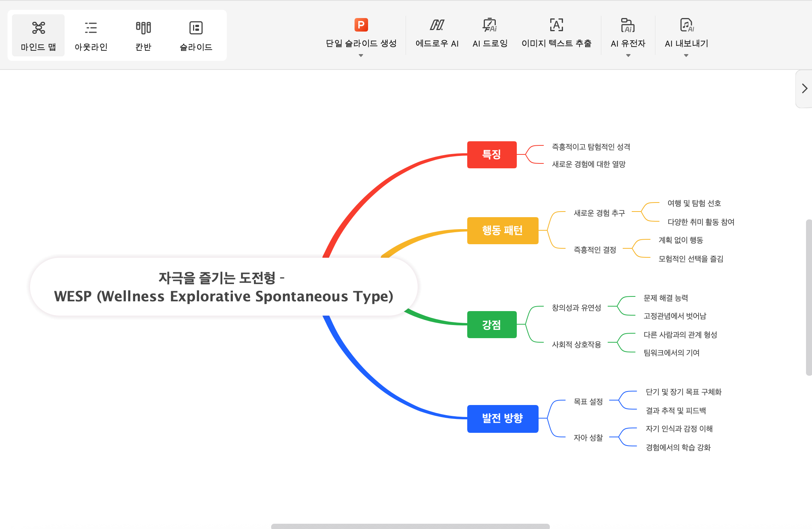Viewport: 812px width, 529px height.
Task: Select the 새로운 경험 추구 node
Action: pyautogui.click(x=599, y=213)
